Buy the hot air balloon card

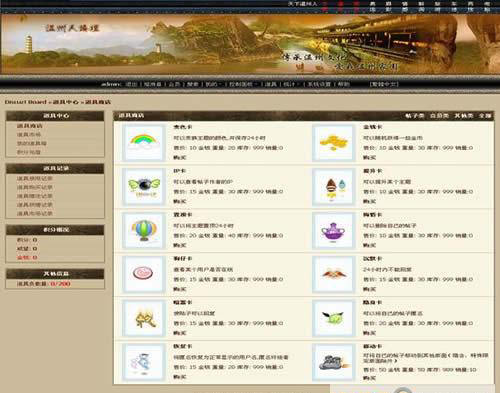click(x=180, y=245)
